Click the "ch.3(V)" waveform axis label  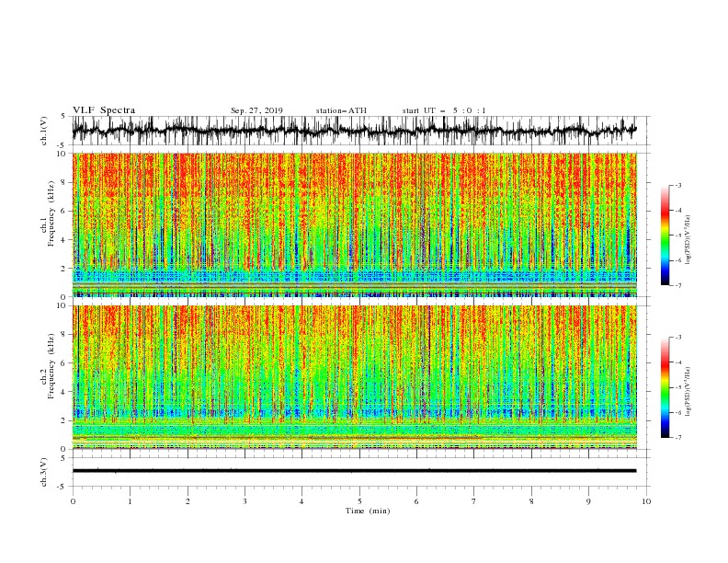44,472
